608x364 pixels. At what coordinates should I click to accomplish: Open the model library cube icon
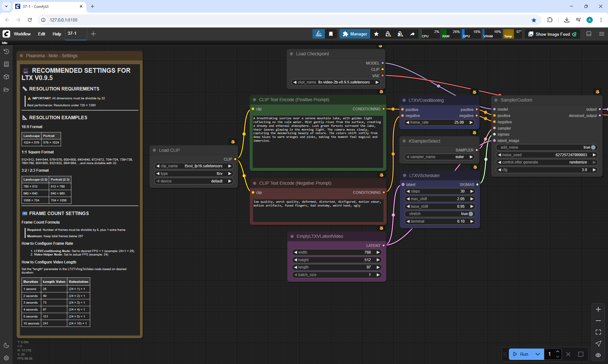click(x=6, y=77)
